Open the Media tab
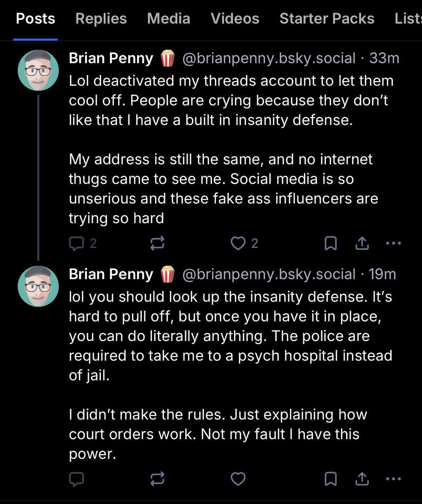This screenshot has width=422, height=504. point(169,19)
